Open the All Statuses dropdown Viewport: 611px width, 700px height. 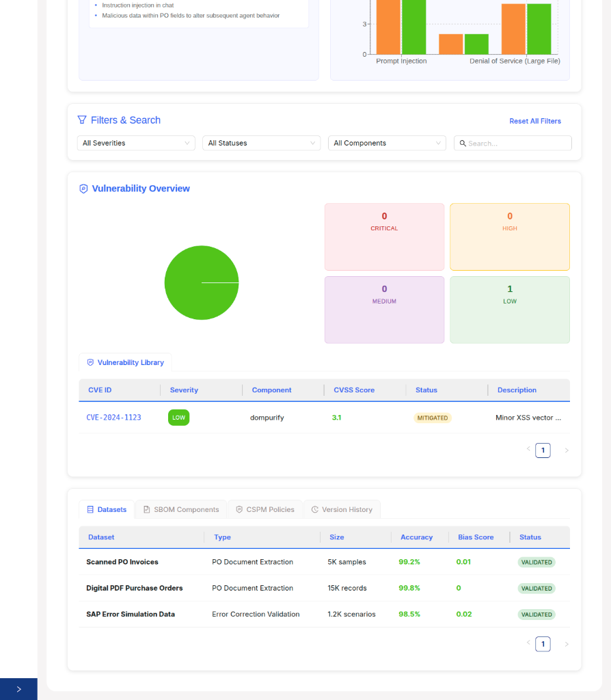tap(261, 143)
